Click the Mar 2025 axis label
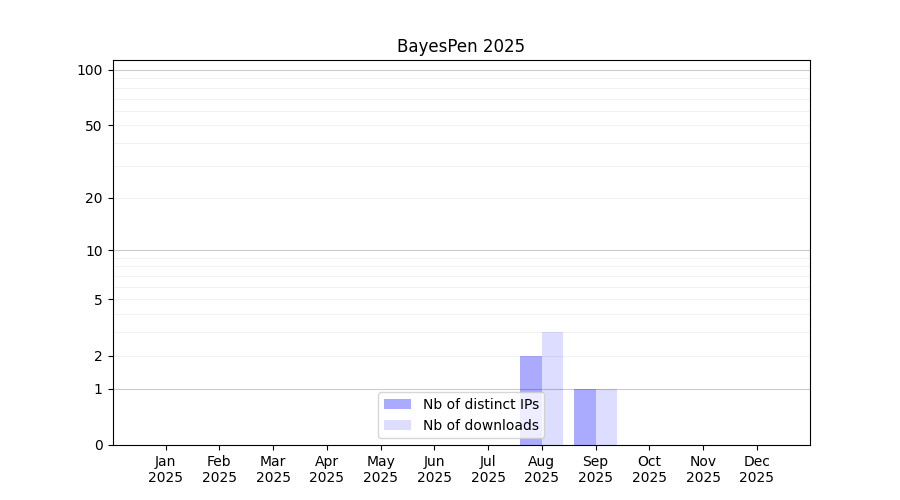 (x=273, y=469)
